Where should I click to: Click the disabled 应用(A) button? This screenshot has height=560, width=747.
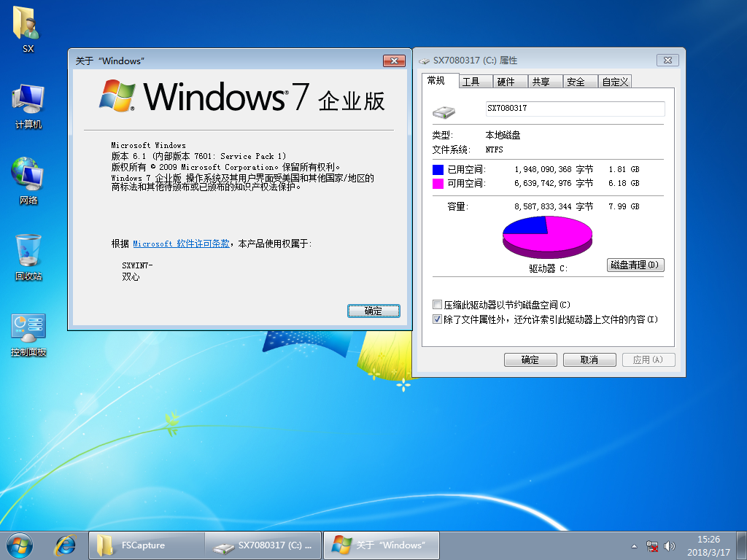click(649, 359)
